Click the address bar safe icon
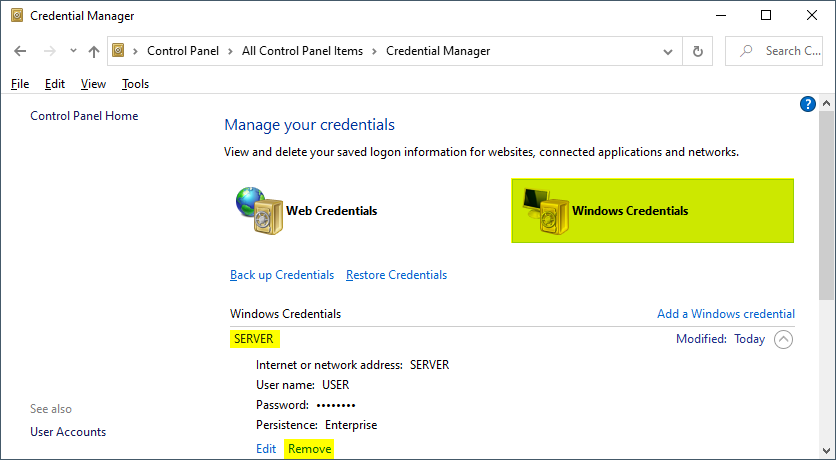The image size is (836, 460). [118, 51]
